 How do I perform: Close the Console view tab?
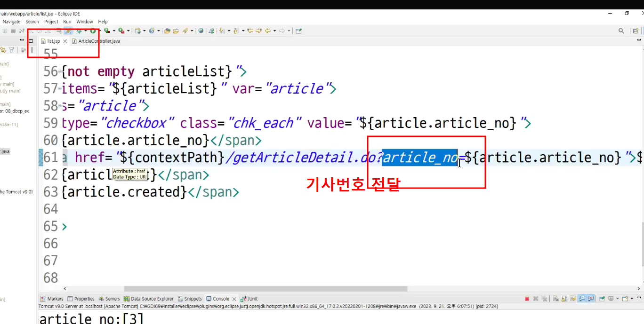coord(234,299)
